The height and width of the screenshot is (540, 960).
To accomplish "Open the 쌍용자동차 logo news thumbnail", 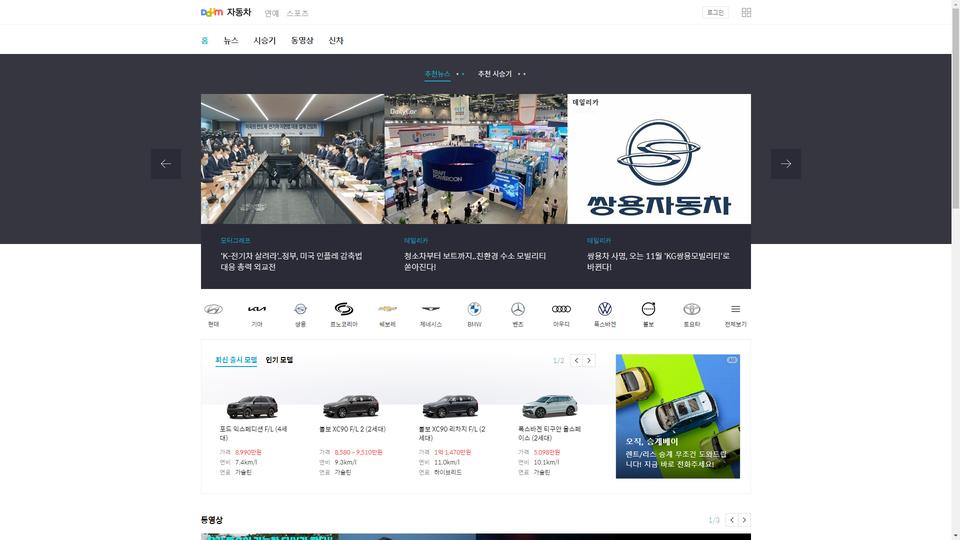I will (x=659, y=159).
